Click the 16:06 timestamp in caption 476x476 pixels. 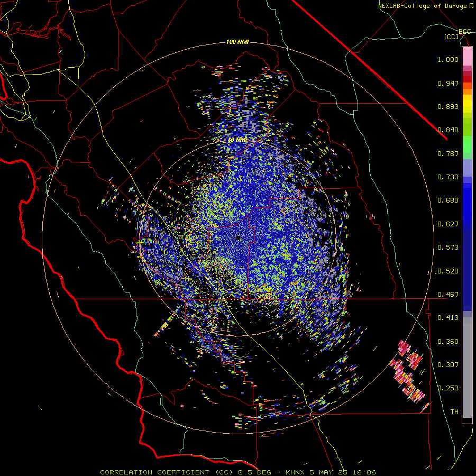[x=365, y=472]
